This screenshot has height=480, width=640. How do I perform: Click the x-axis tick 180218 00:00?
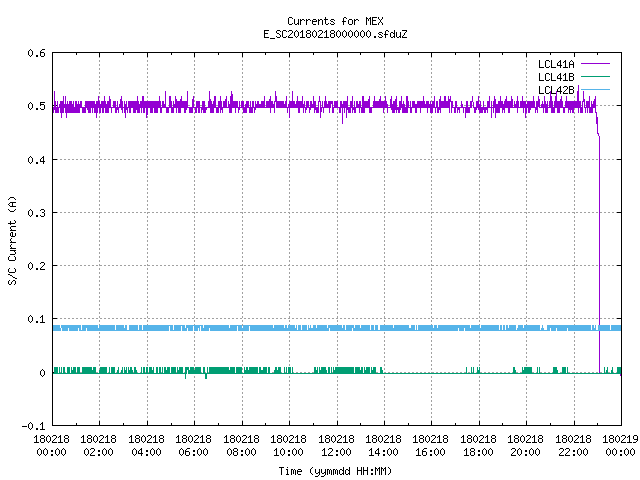tap(51, 446)
